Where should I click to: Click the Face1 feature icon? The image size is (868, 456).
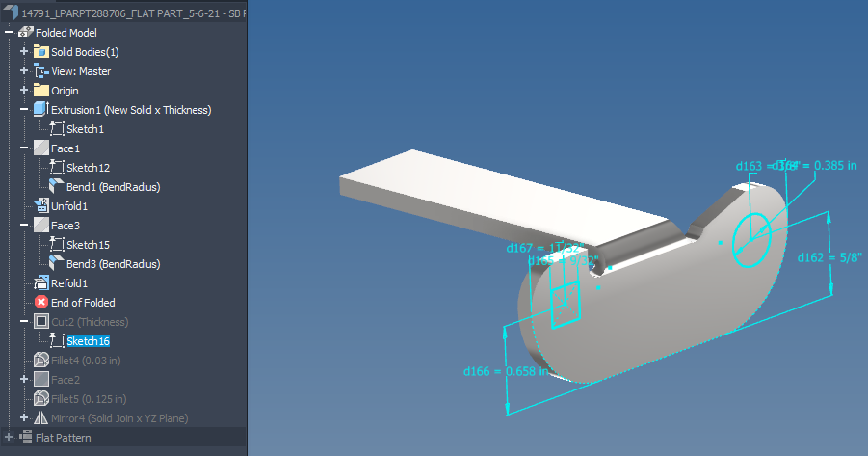coord(41,148)
